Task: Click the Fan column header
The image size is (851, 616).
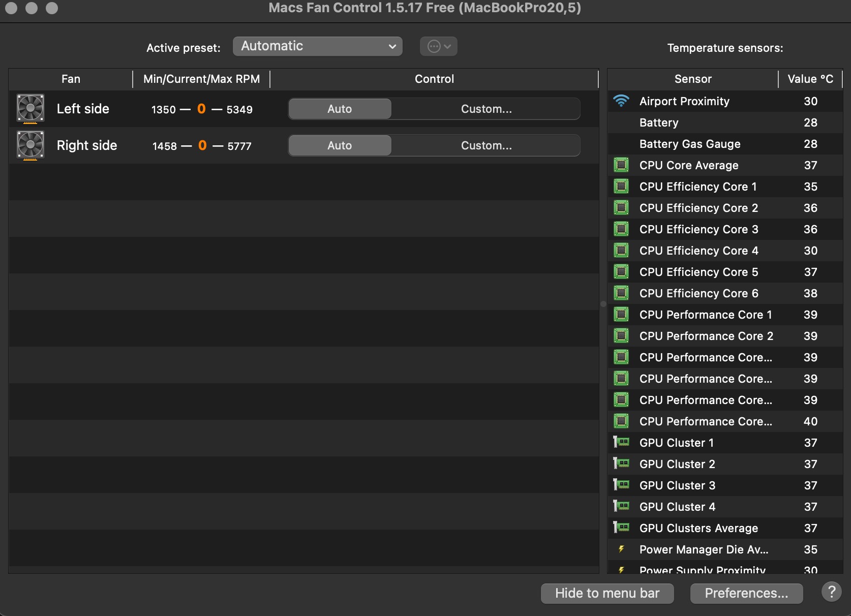Action: pos(71,79)
